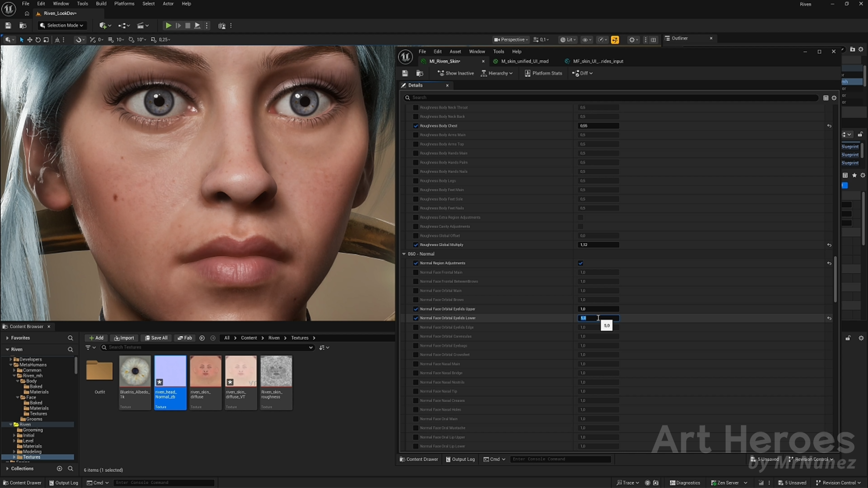Image resolution: width=868 pixels, height=488 pixels.
Task: Open Content Browser view sort settings icon
Action: [324, 347]
